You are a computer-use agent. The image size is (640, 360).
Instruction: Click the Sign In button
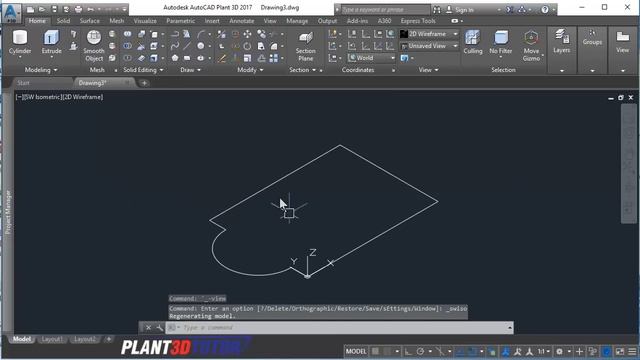460,9
